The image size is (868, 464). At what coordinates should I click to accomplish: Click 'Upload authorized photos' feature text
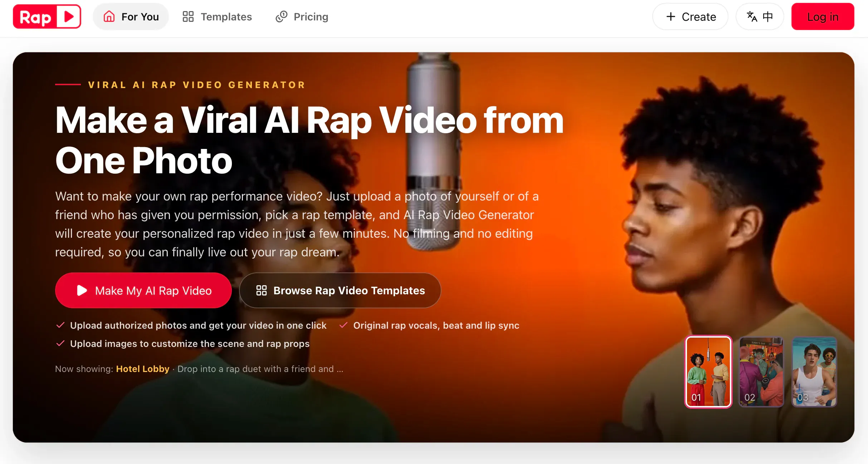[199, 325]
